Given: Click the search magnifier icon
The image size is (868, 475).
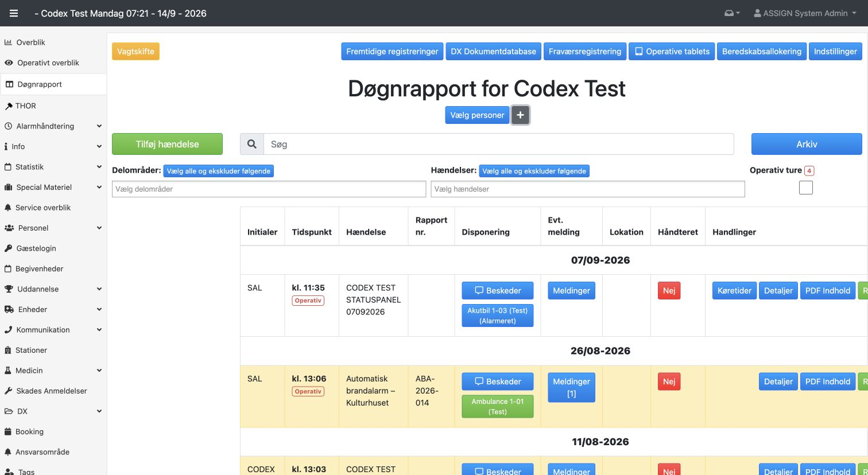Looking at the screenshot, I should [x=252, y=144].
